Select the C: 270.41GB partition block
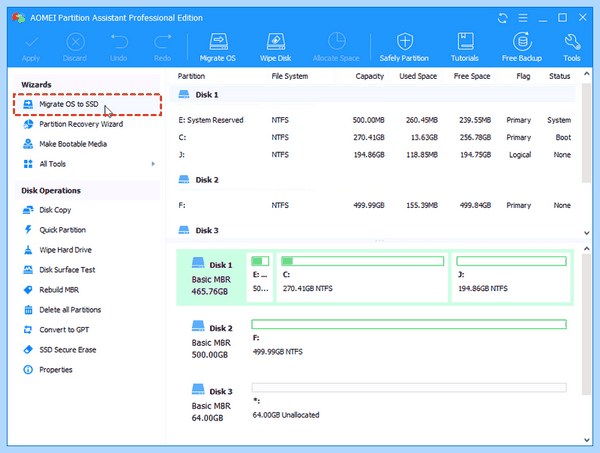 (x=362, y=277)
